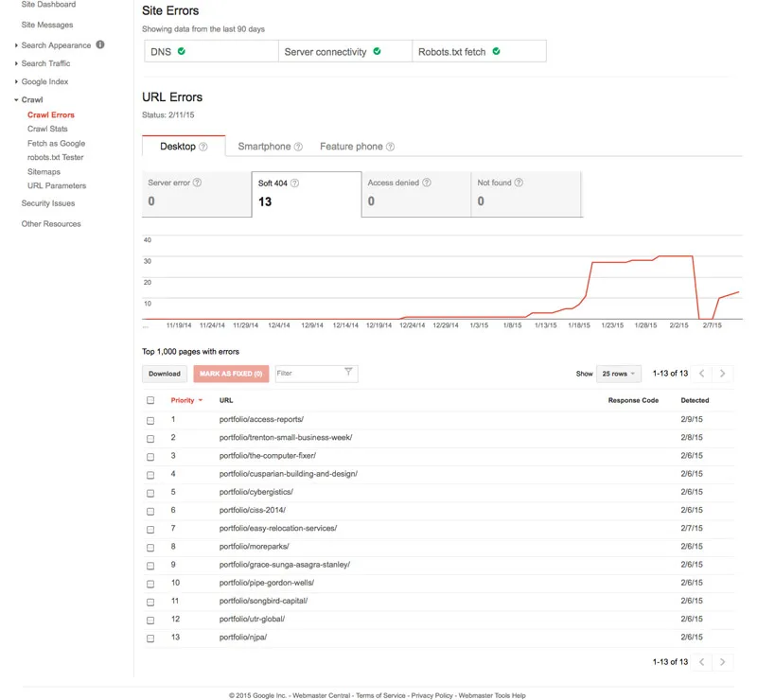
Task: Open the Not found help icon
Action: click(x=519, y=183)
